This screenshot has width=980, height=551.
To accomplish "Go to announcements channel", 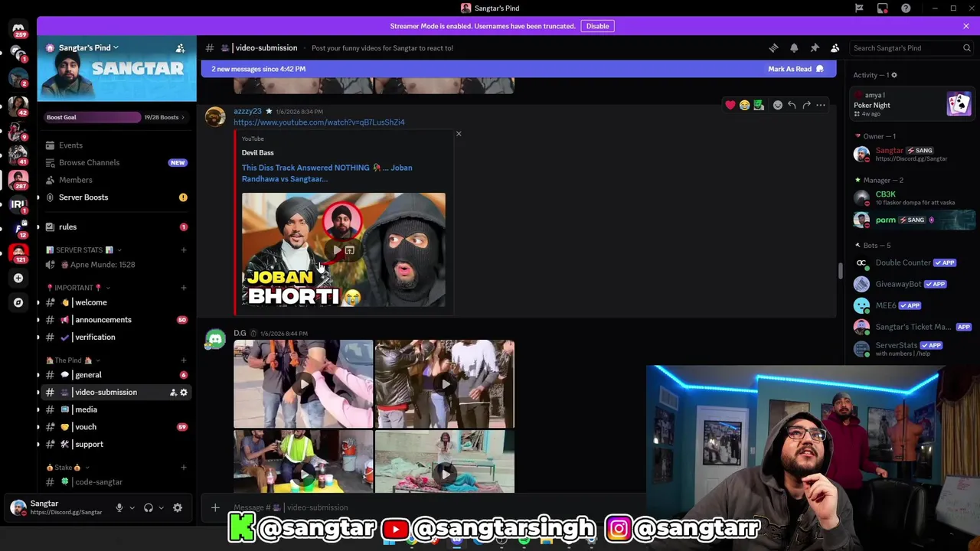I will pyautogui.click(x=116, y=320).
